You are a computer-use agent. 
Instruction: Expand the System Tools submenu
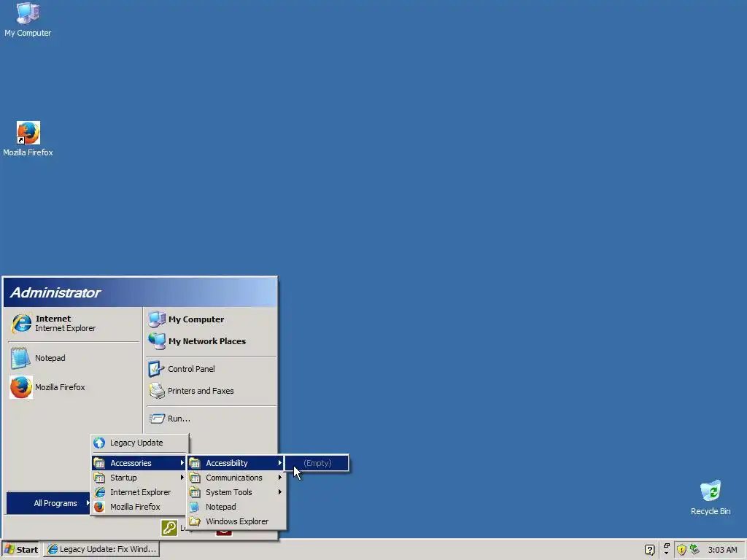point(236,492)
